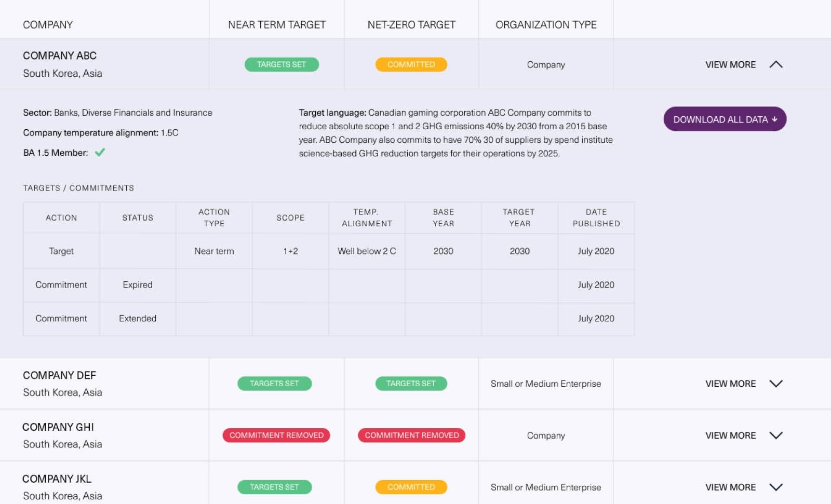Screen dimensions: 831x504
Task: Click Company ABC's green Targets Set badge
Action: click(x=282, y=64)
